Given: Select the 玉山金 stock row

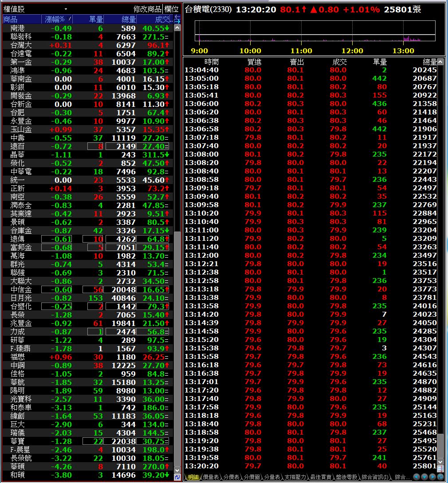Looking at the screenshot, I should pyautogui.click(x=88, y=130).
